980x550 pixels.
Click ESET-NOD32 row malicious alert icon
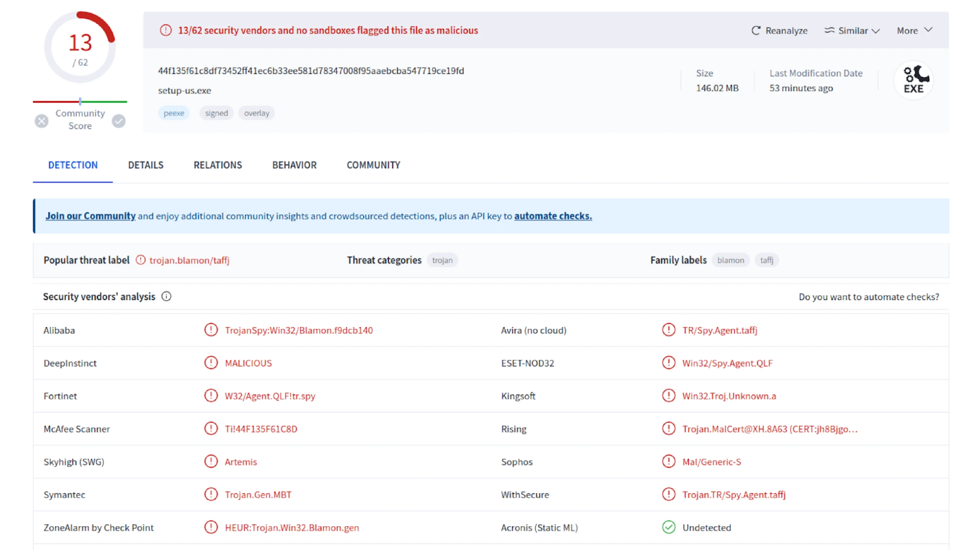pos(668,363)
